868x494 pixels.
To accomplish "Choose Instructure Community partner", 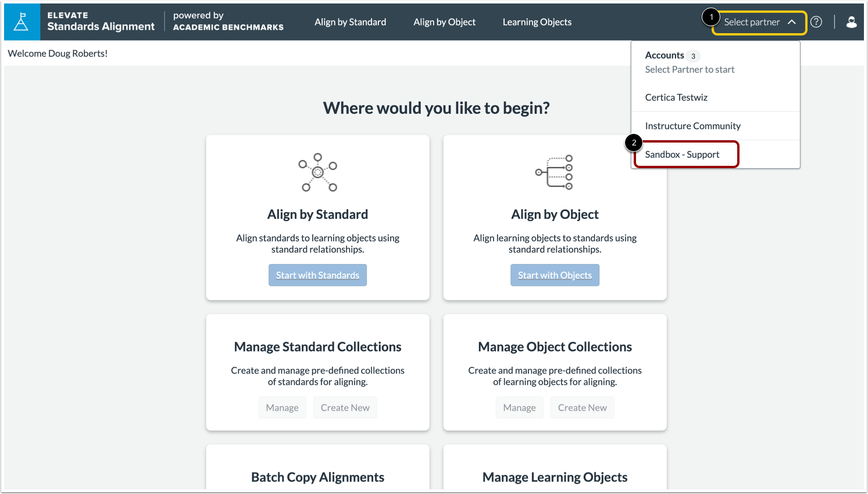I will [692, 126].
